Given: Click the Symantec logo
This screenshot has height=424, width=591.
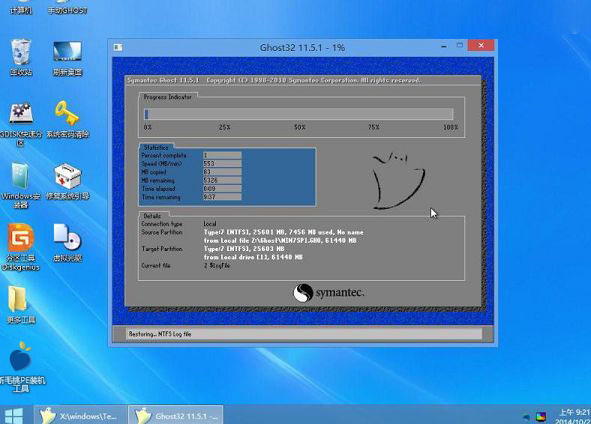Looking at the screenshot, I should click(329, 292).
